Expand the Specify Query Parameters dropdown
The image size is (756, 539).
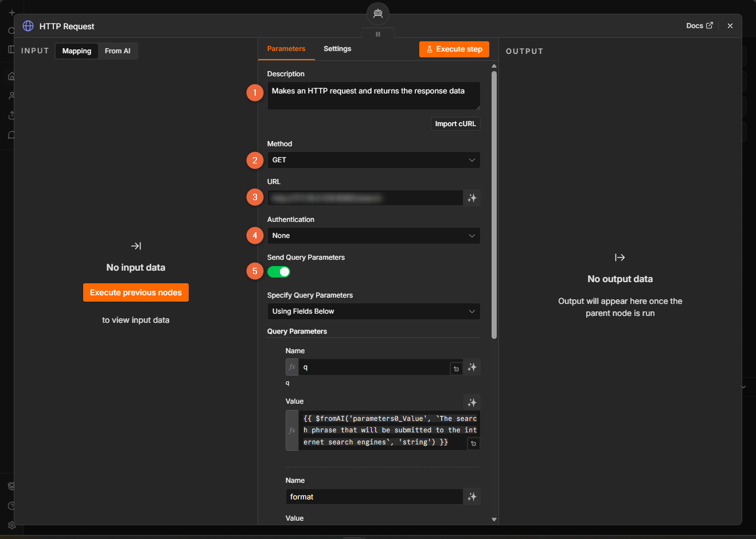click(x=374, y=311)
